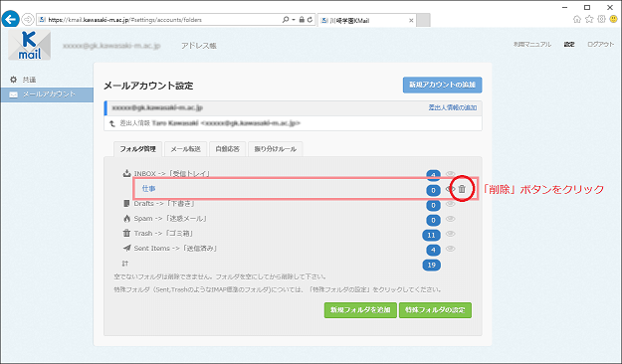Click the Sent Items count badge 4
The width and height of the screenshot is (622, 364).
pyautogui.click(x=433, y=251)
